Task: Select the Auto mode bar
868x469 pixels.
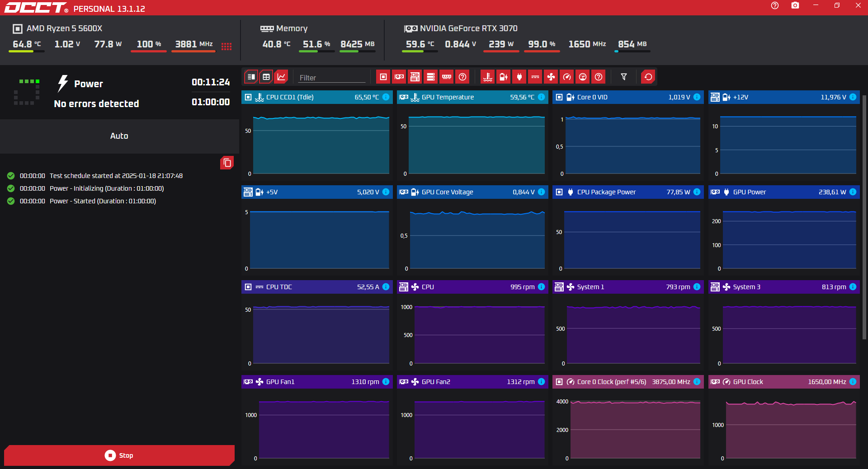Action: [119, 136]
